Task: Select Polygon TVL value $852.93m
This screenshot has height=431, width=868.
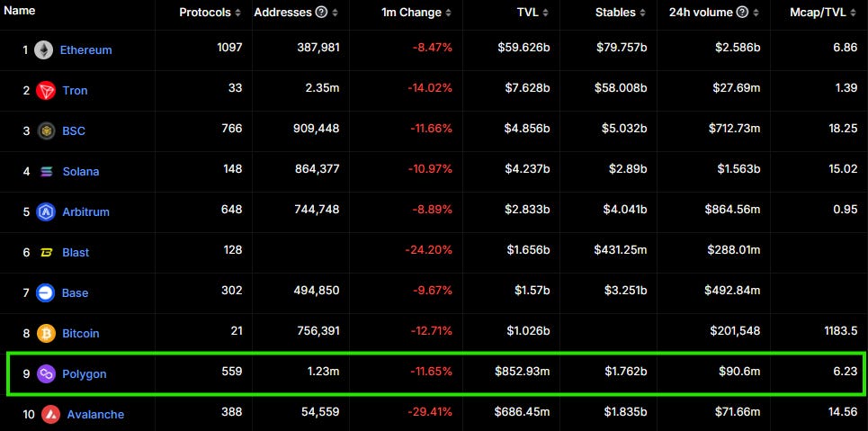Action: tap(522, 372)
